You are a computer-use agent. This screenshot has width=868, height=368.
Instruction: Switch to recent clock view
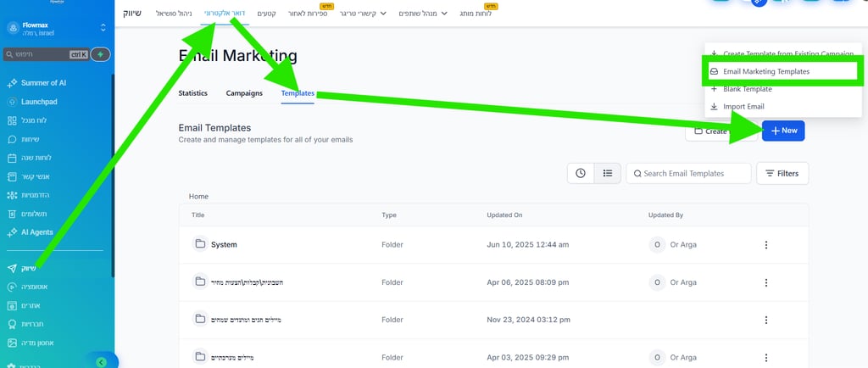click(x=580, y=173)
